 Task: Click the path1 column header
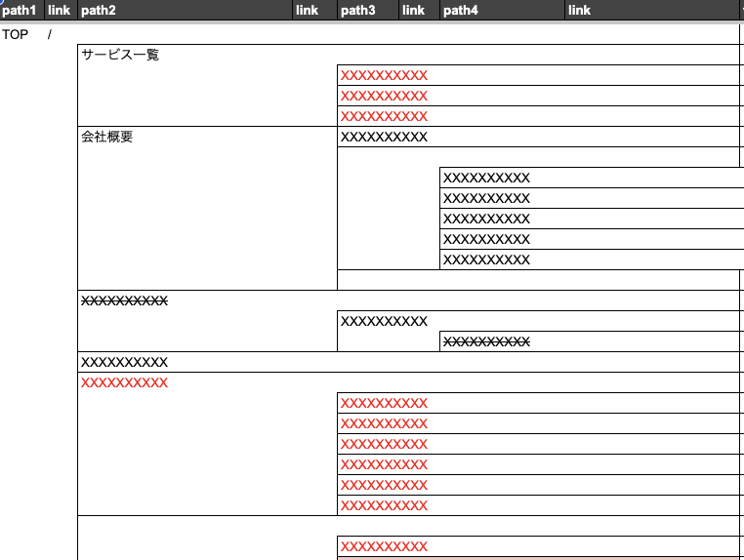[21, 10]
